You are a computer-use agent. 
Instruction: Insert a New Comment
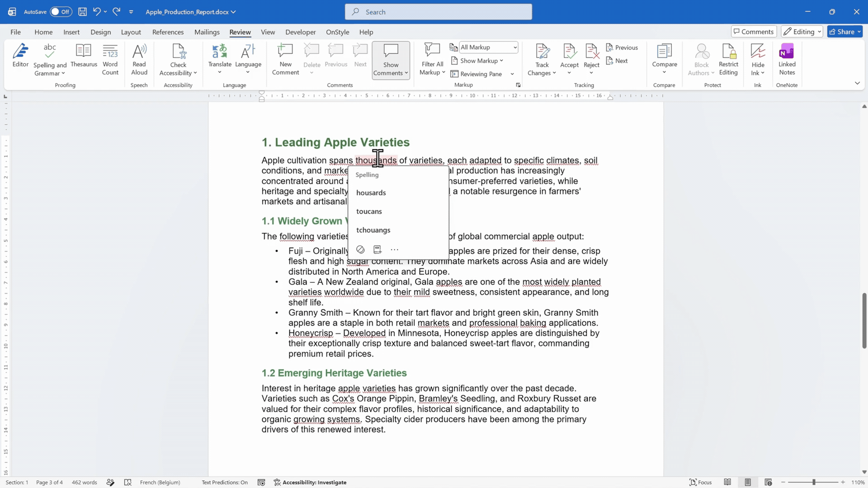pyautogui.click(x=285, y=60)
